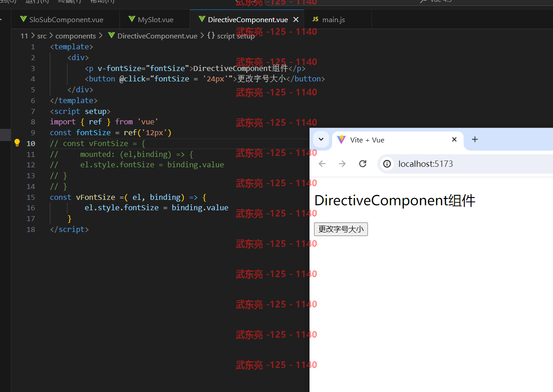Click the 'import { ref } from' code line
The image size is (553, 392).
(104, 122)
